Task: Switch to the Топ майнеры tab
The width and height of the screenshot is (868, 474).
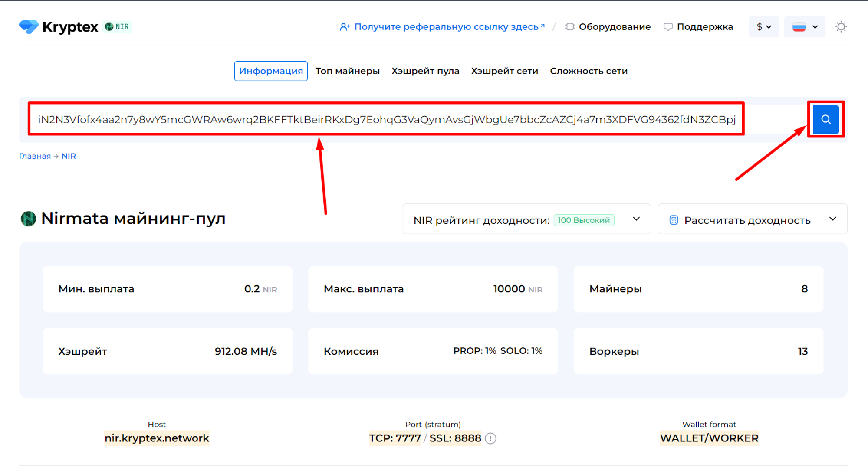Action: click(347, 71)
